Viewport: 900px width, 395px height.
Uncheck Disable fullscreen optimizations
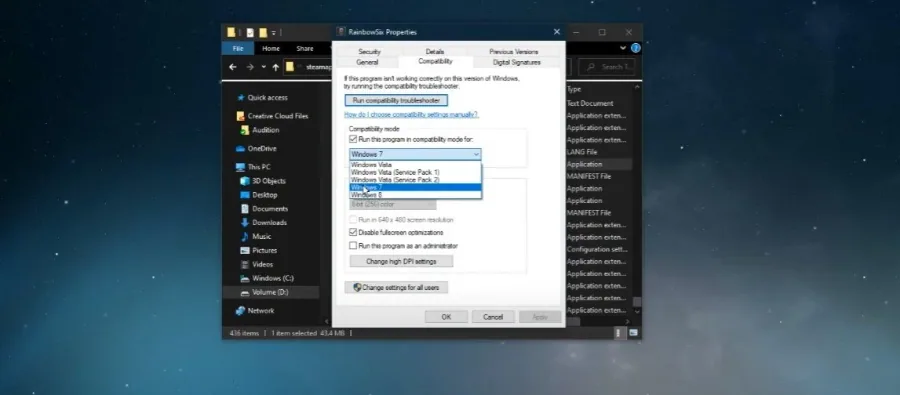point(353,233)
